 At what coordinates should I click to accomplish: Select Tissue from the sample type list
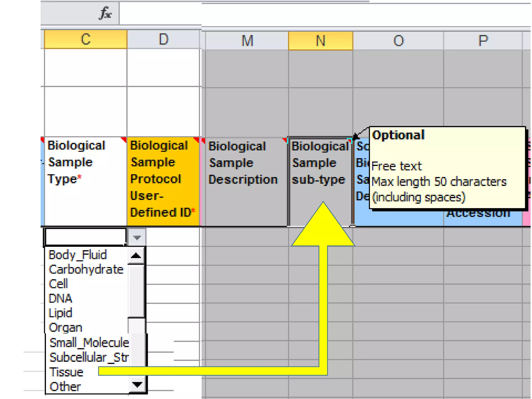66,372
